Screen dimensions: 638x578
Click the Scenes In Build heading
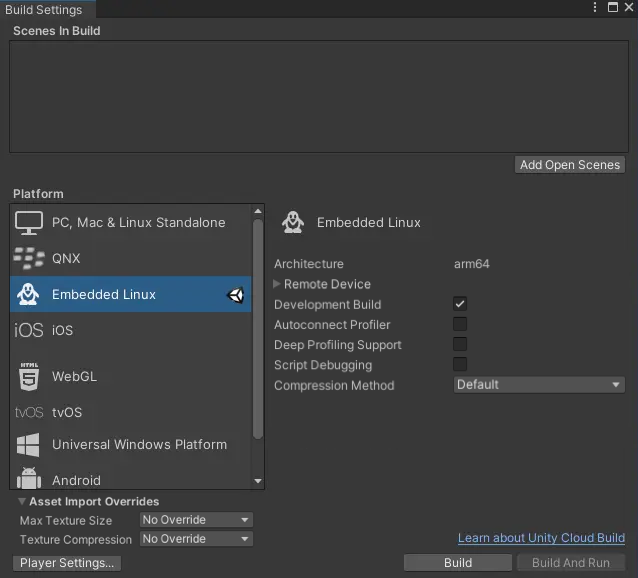pos(57,31)
